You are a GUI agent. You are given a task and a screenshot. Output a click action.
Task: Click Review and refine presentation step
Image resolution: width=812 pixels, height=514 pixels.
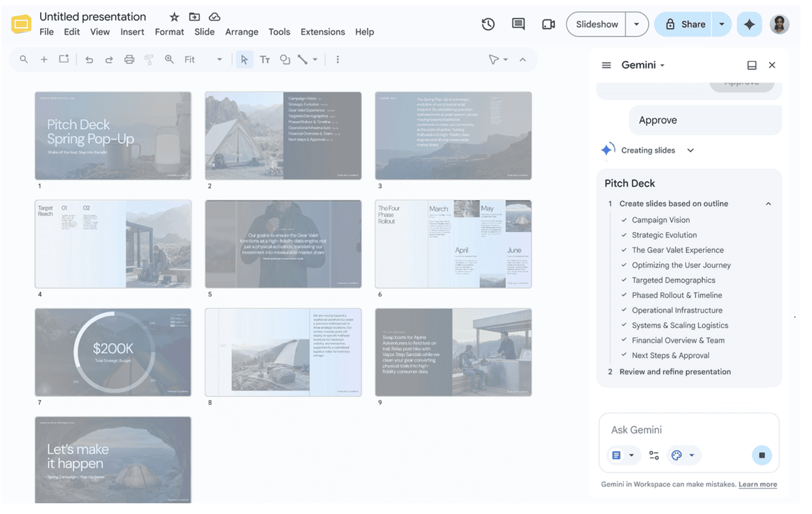pos(675,372)
